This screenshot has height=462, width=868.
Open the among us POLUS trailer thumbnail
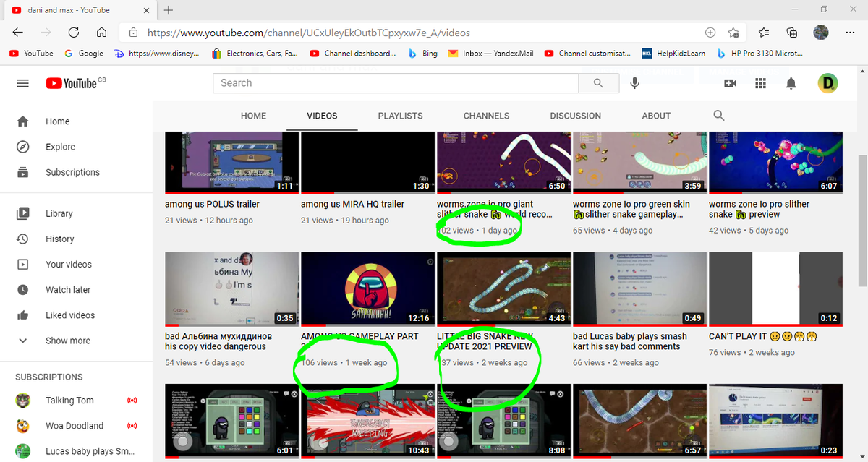tap(231, 163)
